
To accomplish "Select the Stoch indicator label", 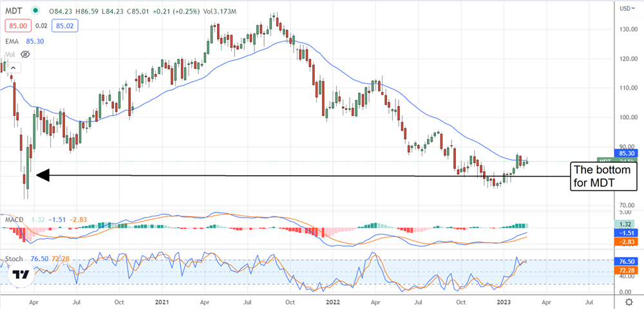I will pos(15,259).
